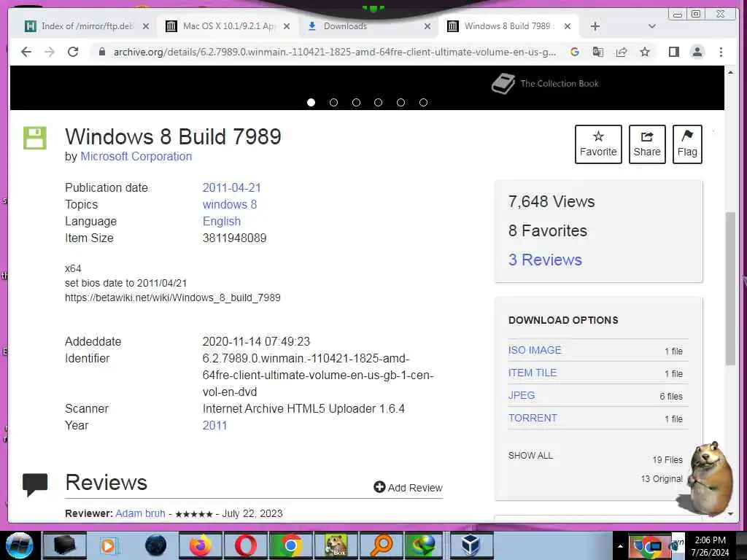Click the scrollbar down arrow
The height and width of the screenshot is (560, 747).
click(x=730, y=514)
